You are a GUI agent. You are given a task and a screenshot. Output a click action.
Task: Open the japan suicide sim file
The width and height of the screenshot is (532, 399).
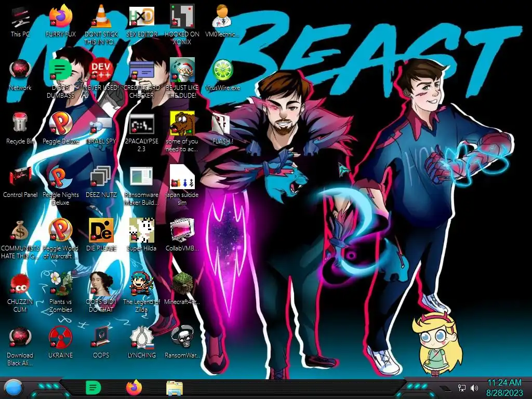[182, 177]
